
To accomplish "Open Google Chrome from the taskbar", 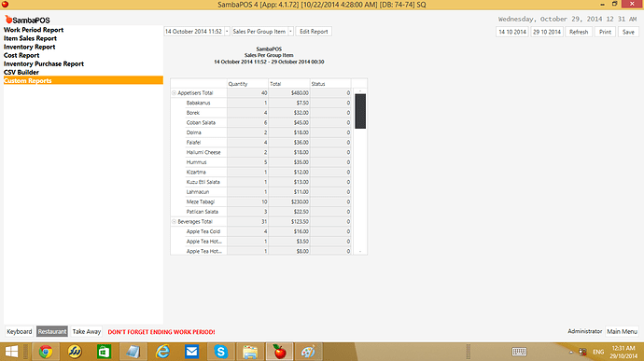I will point(46,352).
